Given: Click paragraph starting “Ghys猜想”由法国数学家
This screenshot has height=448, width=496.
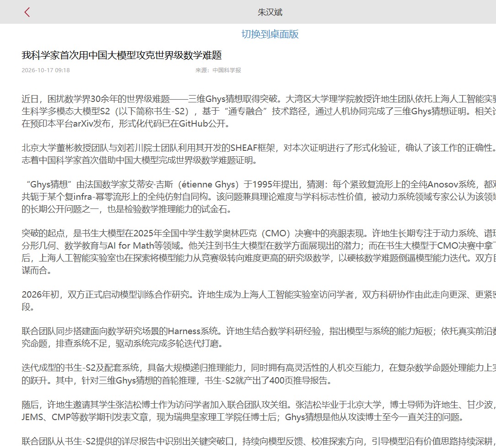Looking at the screenshot, I should [x=259, y=197].
